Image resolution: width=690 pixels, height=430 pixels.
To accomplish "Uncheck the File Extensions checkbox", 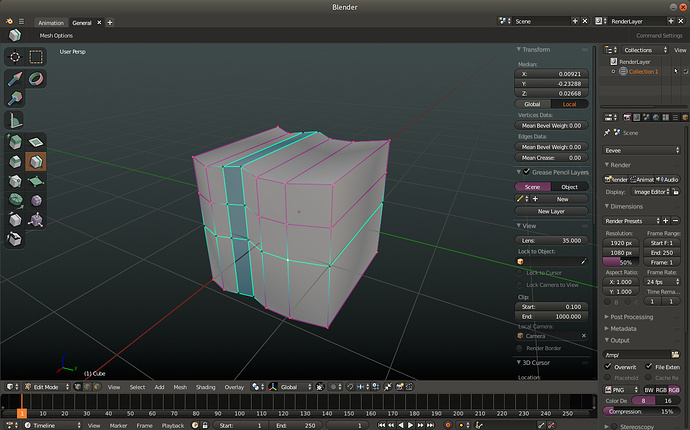I will coord(649,367).
